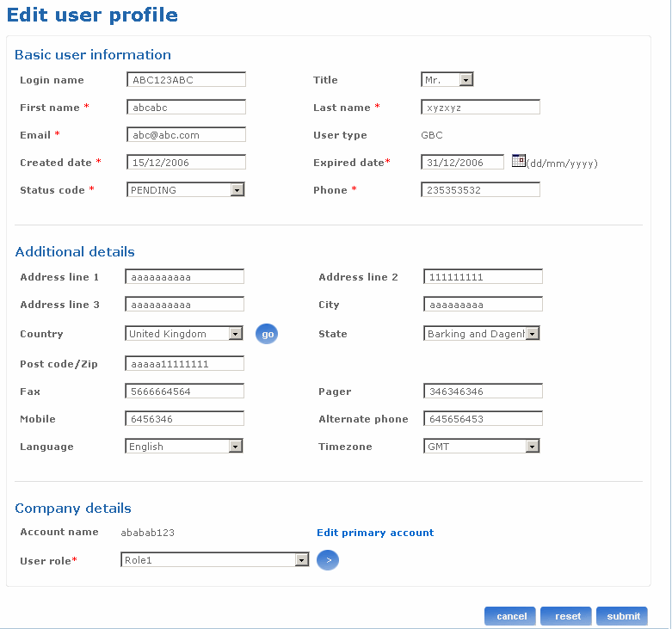
Task: Focus the Address line 1 field
Action: pos(185,277)
